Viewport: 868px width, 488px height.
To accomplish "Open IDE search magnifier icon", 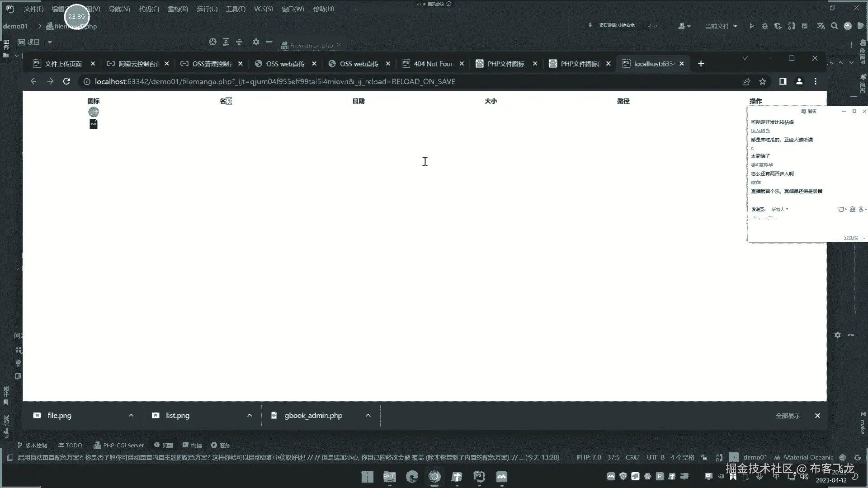I will point(835,26).
